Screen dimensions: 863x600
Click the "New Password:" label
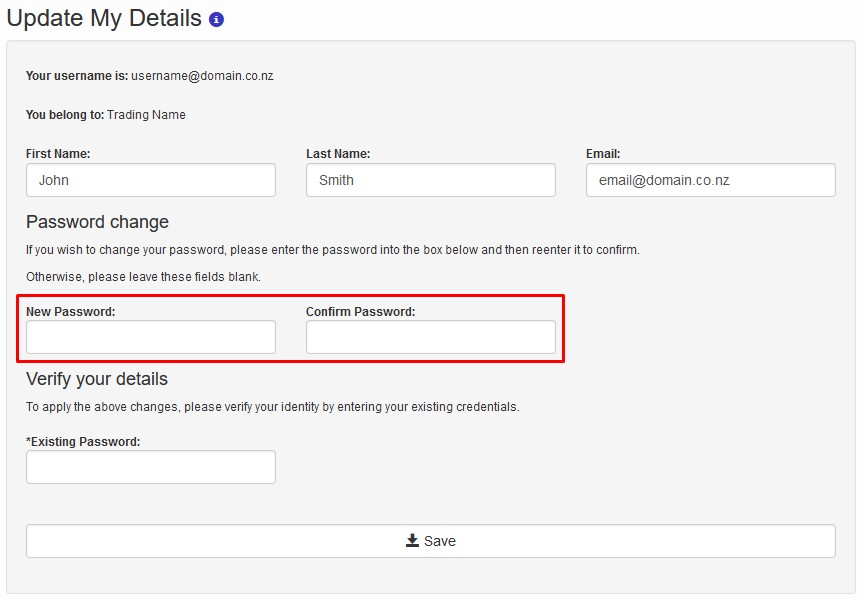(71, 312)
